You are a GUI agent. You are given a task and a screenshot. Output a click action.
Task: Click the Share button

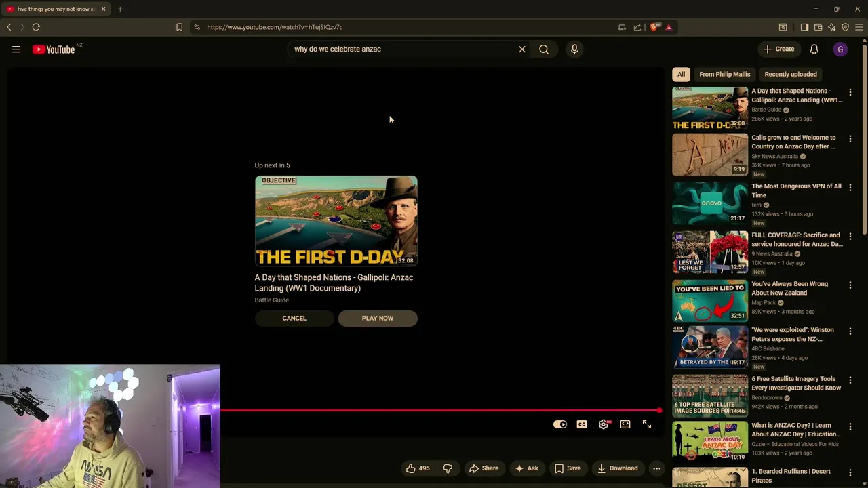[x=484, y=468]
